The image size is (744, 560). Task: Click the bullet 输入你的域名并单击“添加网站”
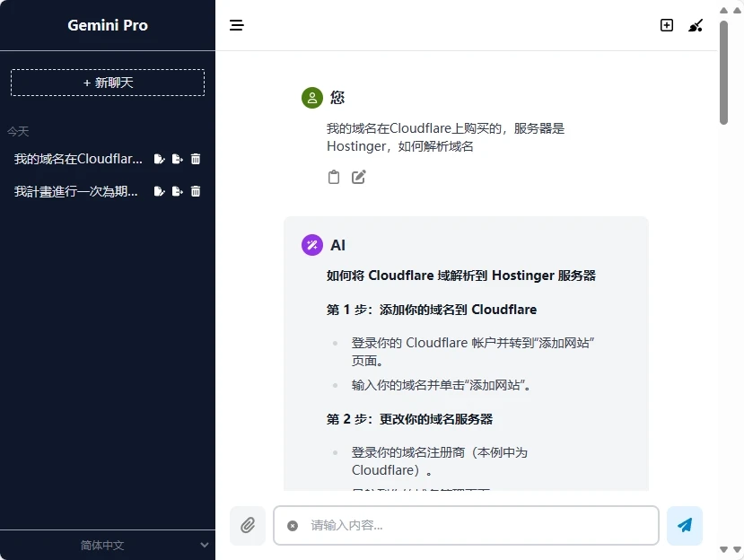pos(441,385)
